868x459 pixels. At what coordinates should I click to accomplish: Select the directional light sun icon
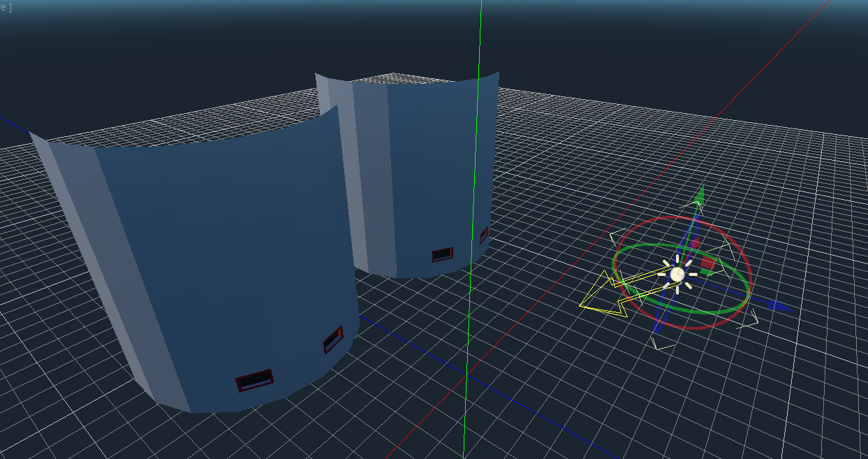click(x=677, y=274)
